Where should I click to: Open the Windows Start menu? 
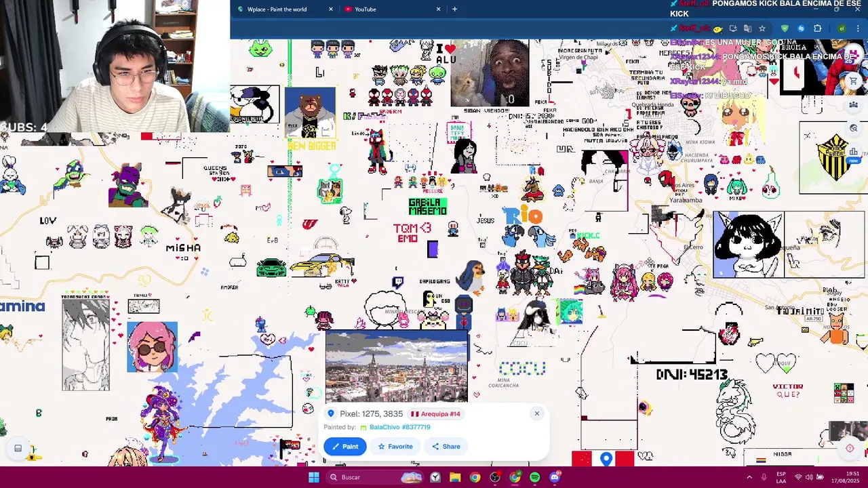coord(314,477)
